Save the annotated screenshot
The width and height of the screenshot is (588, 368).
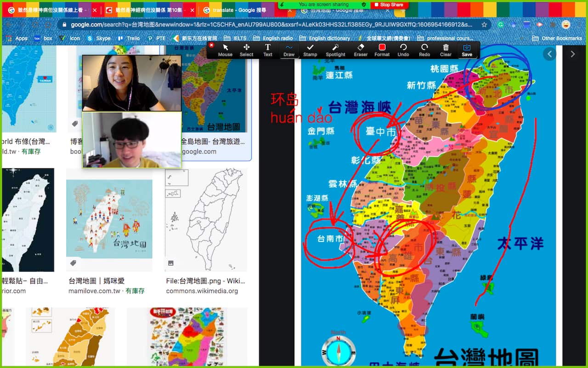(467, 50)
